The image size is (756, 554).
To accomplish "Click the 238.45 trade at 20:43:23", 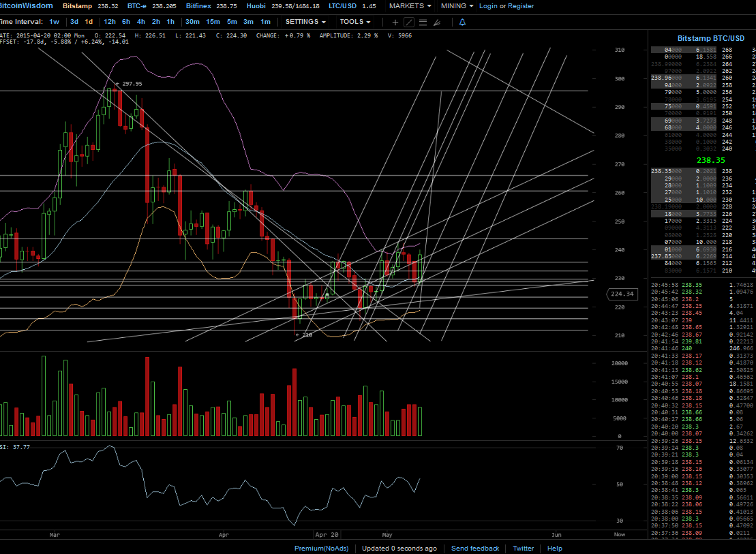I will pyautogui.click(x=691, y=313).
